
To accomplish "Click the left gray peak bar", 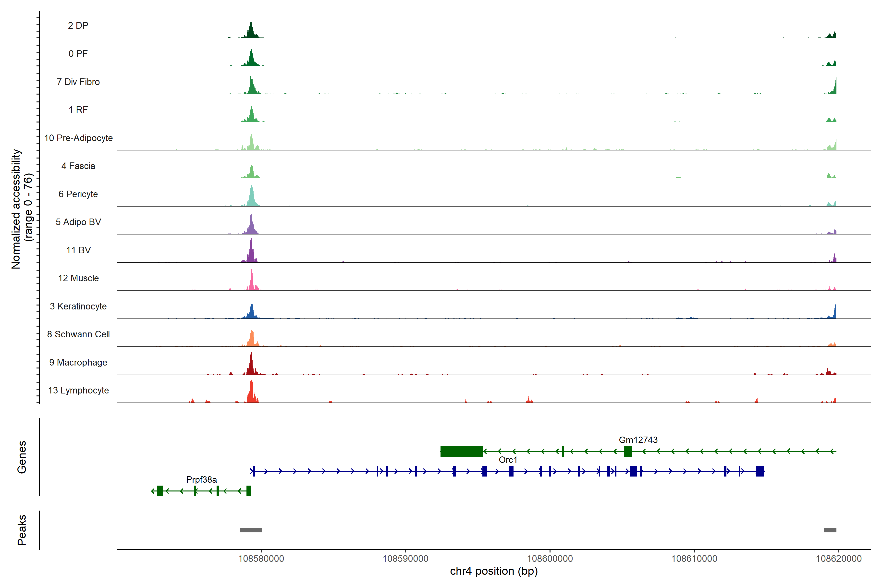I will [x=251, y=530].
